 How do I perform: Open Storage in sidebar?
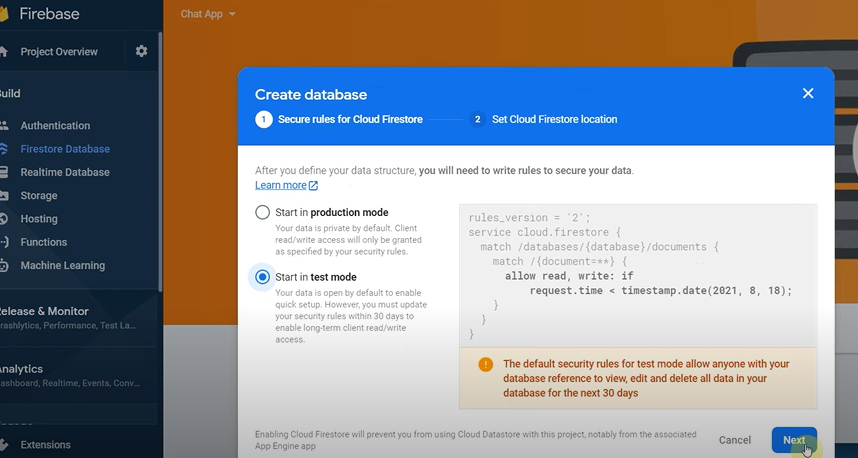click(x=39, y=196)
